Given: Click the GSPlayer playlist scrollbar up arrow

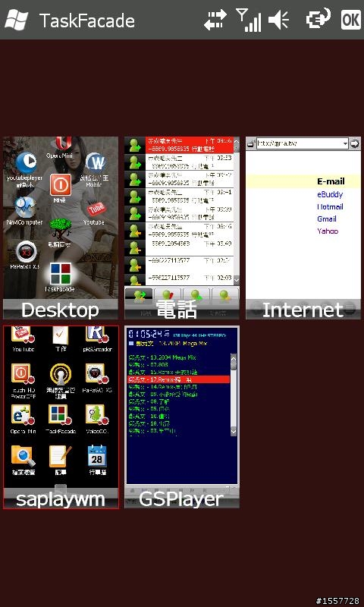Looking at the screenshot, I should 234,358.
